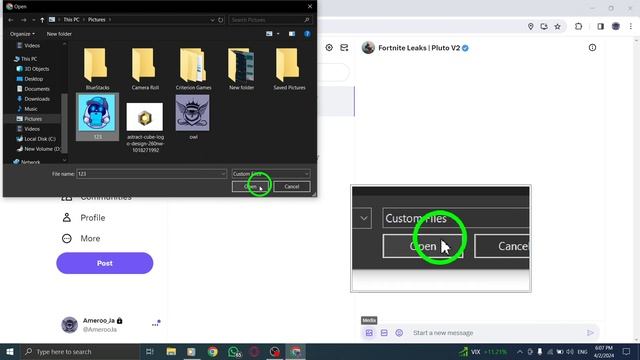Click the taskbar search box
Image resolution: width=640 pixels, height=360 pixels.
(80, 352)
